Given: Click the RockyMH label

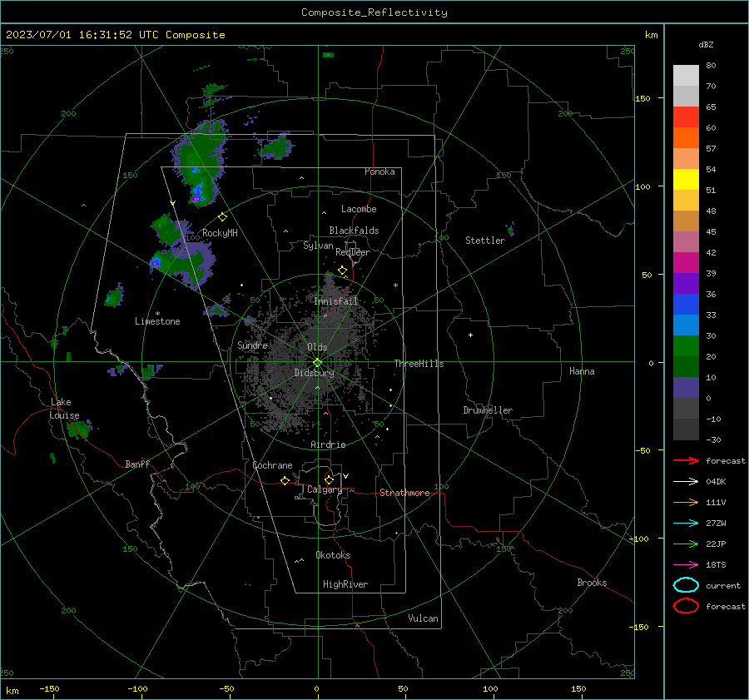Looking at the screenshot, I should click(x=220, y=233).
